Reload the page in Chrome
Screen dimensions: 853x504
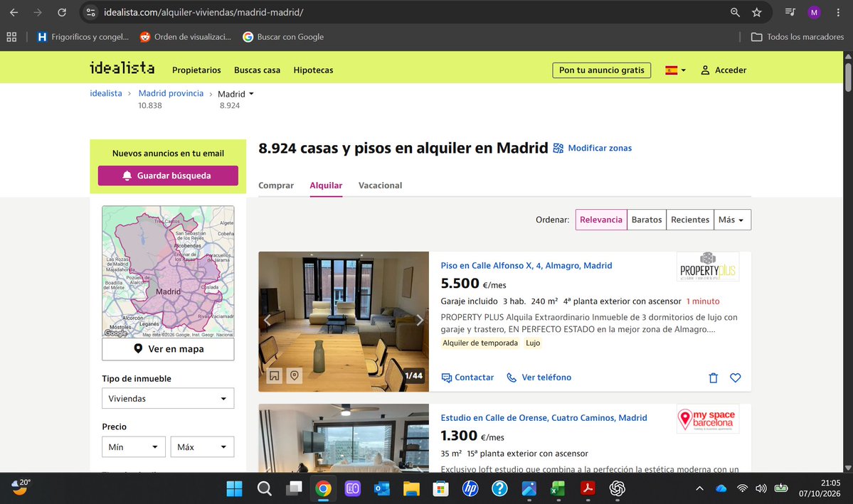[62, 12]
